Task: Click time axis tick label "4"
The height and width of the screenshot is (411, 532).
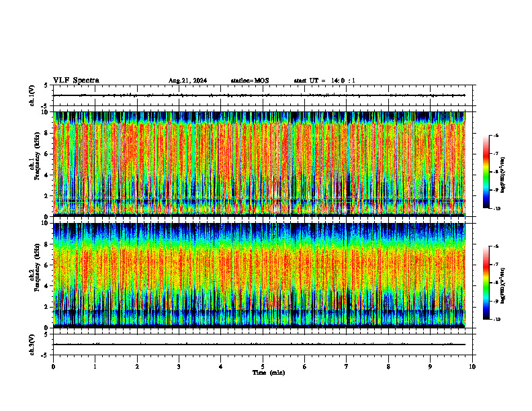Action: click(221, 367)
